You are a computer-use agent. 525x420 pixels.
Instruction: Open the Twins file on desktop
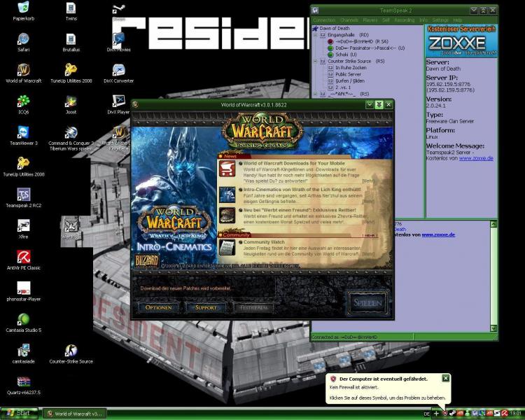[71, 10]
